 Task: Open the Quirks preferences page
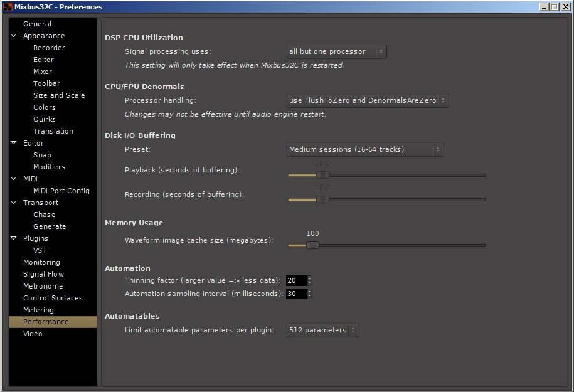(x=45, y=119)
